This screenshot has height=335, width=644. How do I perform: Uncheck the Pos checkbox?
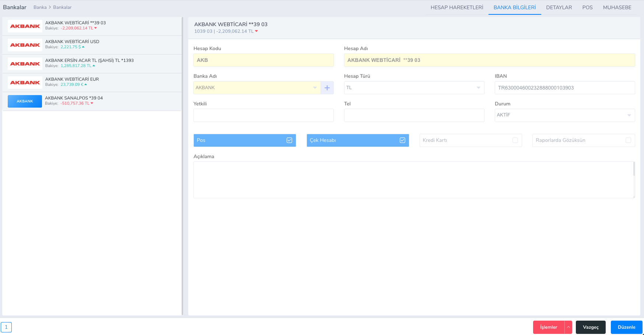[289, 140]
